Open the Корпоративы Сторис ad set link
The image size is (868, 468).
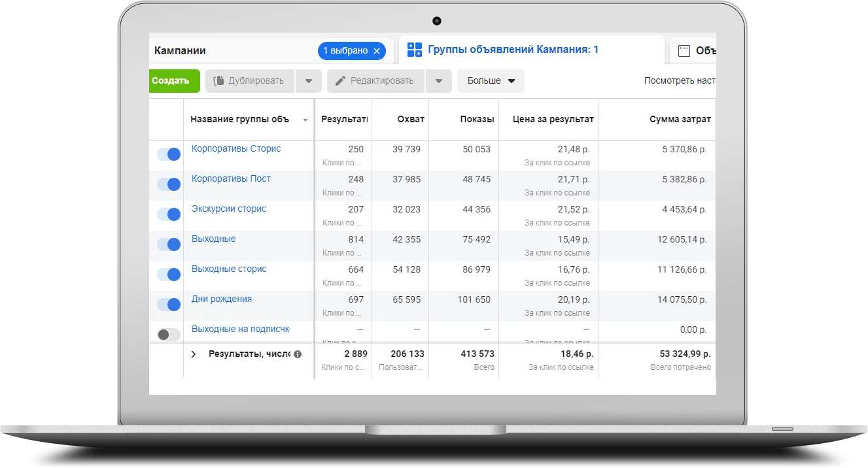coord(236,148)
